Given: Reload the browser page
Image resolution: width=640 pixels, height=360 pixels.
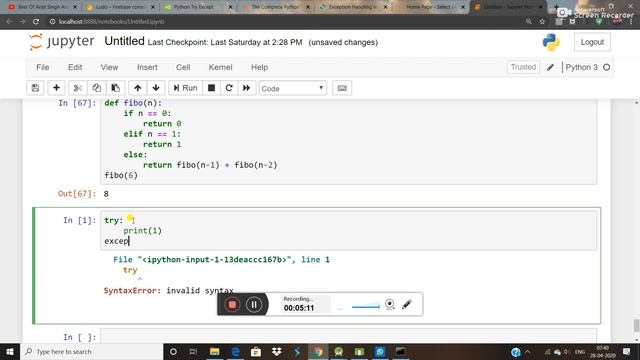Looking at the screenshot, I should click(x=36, y=21).
